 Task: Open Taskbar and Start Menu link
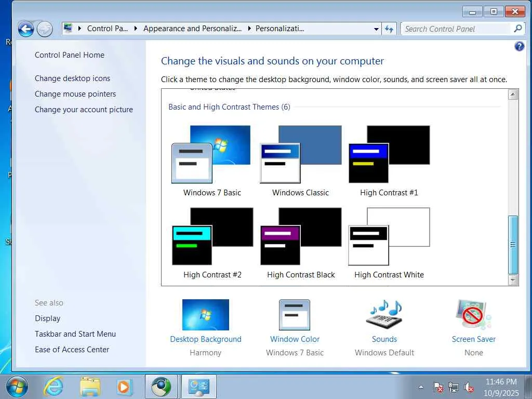click(75, 334)
